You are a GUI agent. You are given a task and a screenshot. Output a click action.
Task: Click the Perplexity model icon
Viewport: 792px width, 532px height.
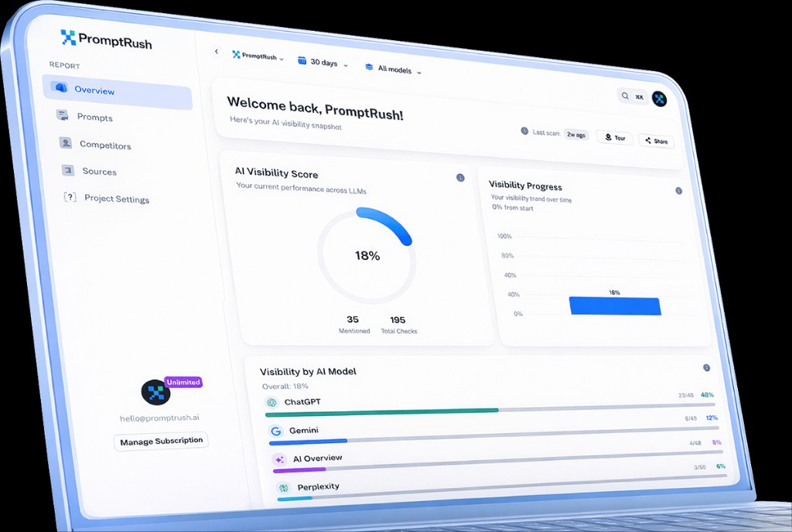[283, 488]
